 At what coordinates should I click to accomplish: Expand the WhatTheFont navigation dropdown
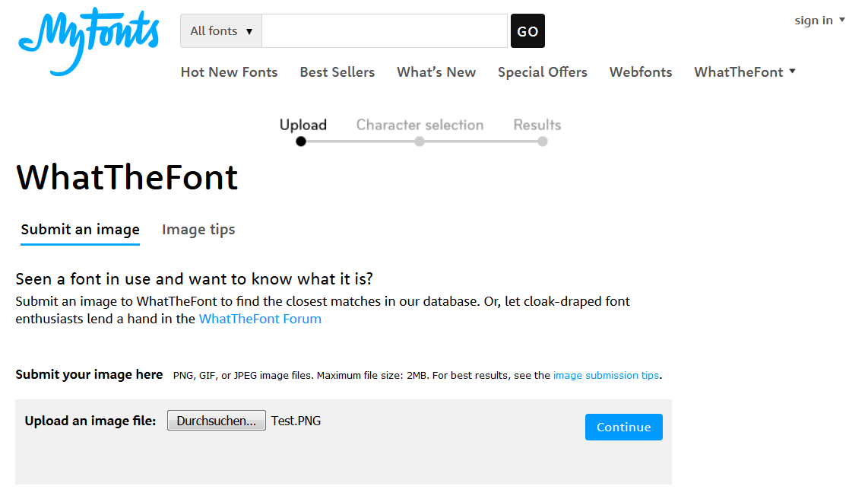(x=745, y=72)
